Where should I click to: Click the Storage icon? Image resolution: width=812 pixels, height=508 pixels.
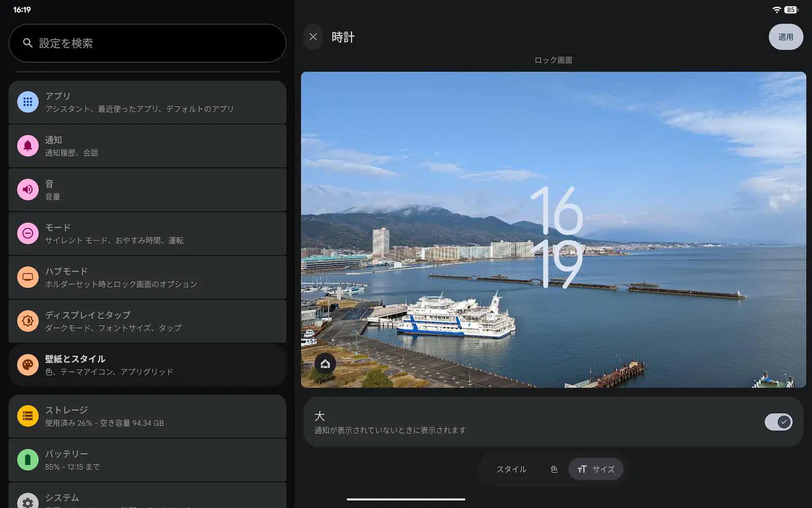coord(28,416)
